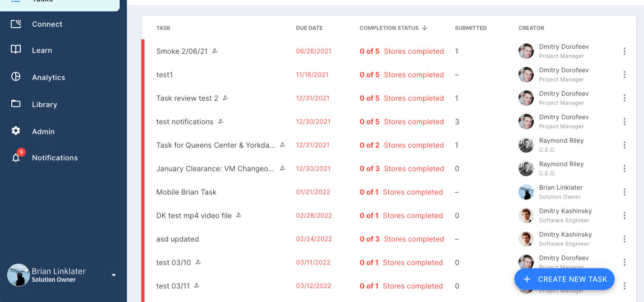Open the Analytics pie chart icon
Image resolution: width=644 pixels, height=302 pixels.
tap(16, 77)
